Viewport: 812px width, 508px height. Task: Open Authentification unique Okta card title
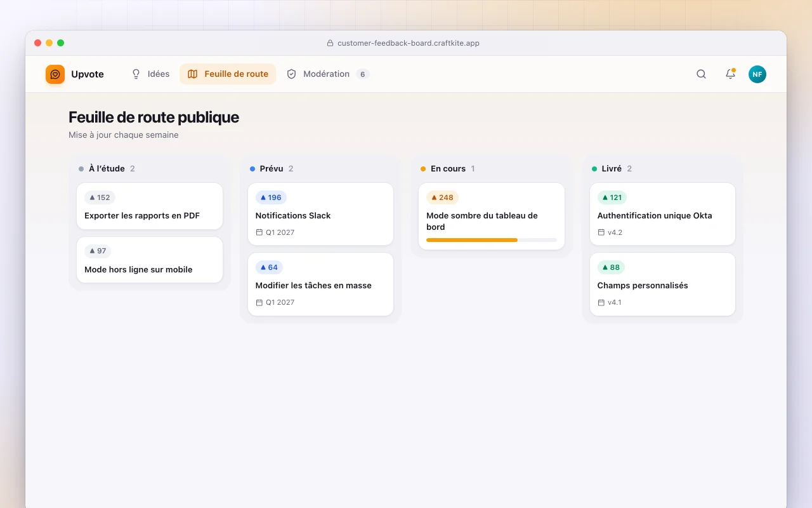(x=655, y=216)
